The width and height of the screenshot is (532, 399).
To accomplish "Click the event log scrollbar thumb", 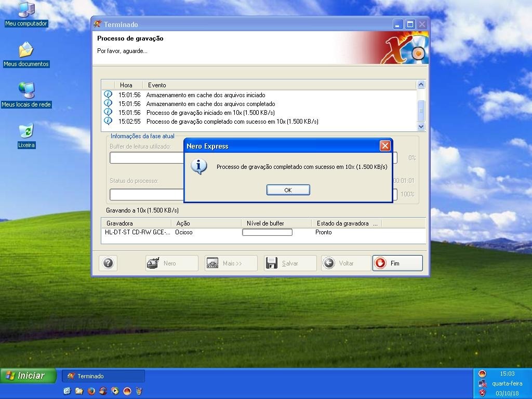I will click(x=421, y=111).
